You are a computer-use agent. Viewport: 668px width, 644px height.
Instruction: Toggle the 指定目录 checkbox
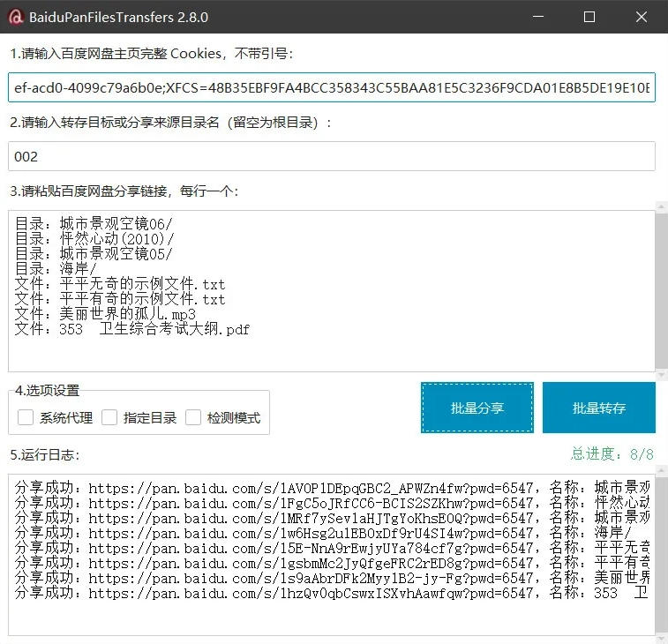point(109,417)
